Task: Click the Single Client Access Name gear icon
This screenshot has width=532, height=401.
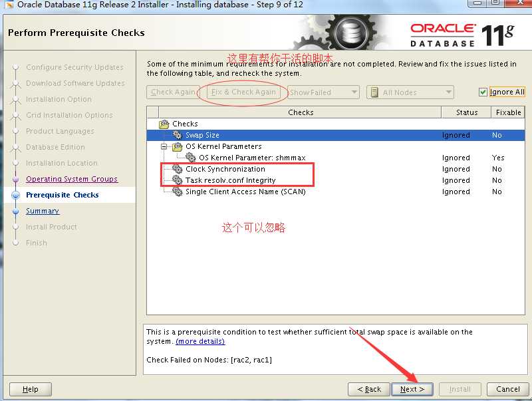Action: coord(178,192)
